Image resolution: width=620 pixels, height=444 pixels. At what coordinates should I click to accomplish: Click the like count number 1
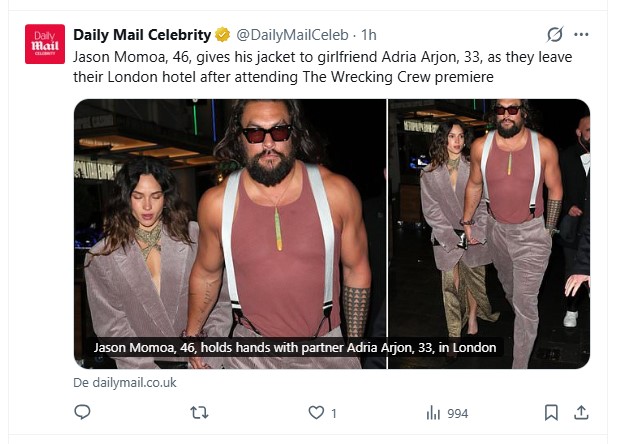click(334, 413)
